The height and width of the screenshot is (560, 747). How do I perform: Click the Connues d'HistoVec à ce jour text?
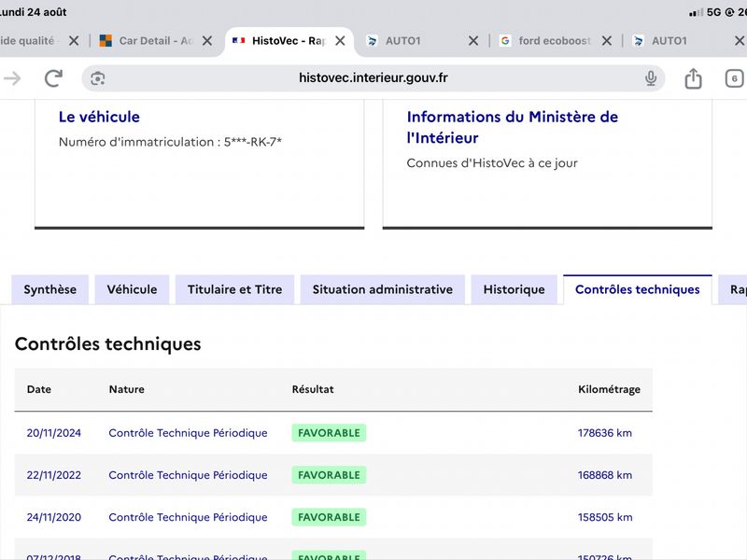(x=492, y=163)
